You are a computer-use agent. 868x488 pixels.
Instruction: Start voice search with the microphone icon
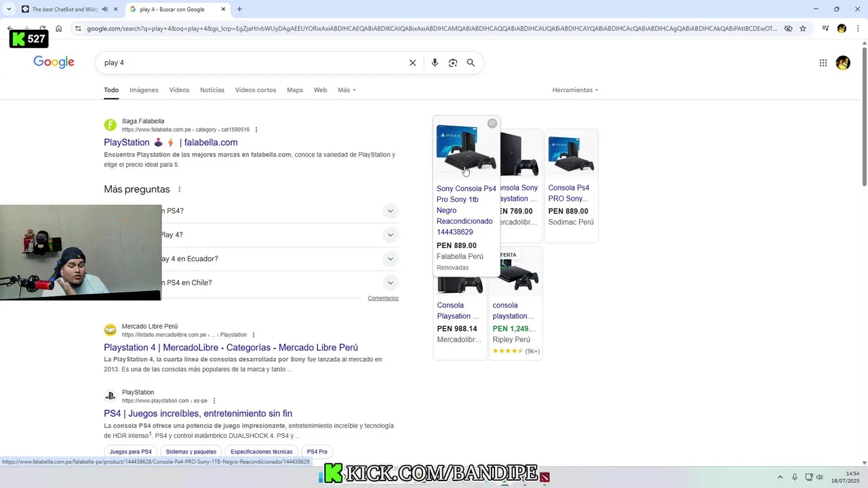[x=435, y=62]
